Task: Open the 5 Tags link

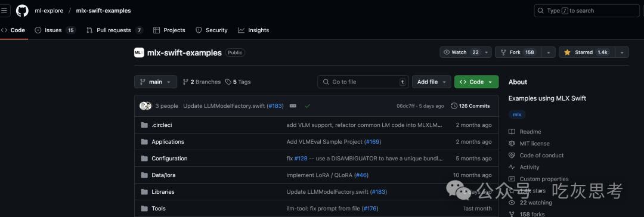Action: (238, 82)
